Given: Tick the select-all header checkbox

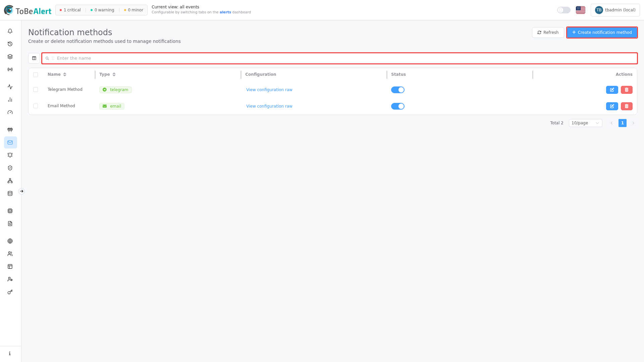Looking at the screenshot, I should click(x=36, y=75).
